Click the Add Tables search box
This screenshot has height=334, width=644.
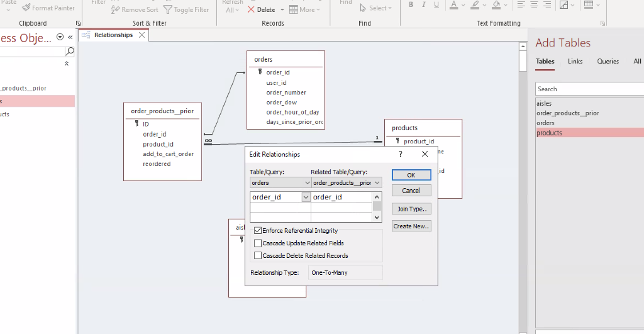point(589,89)
